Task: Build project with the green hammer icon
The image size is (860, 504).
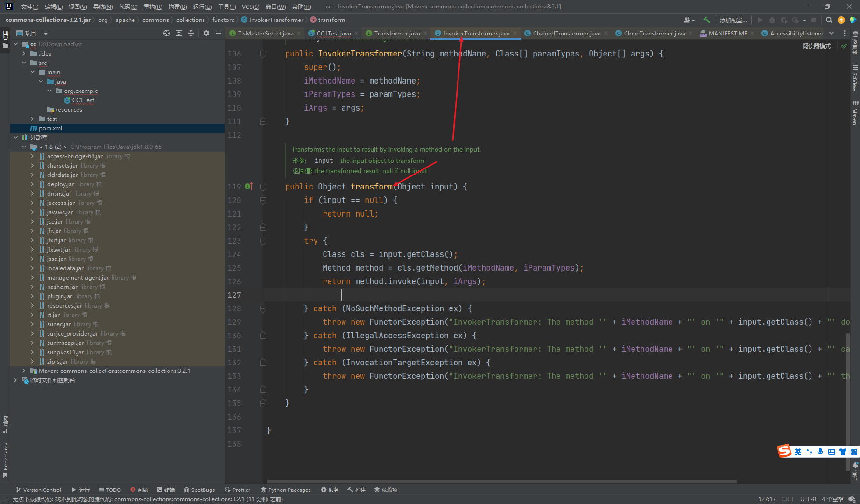Action: 706,20
